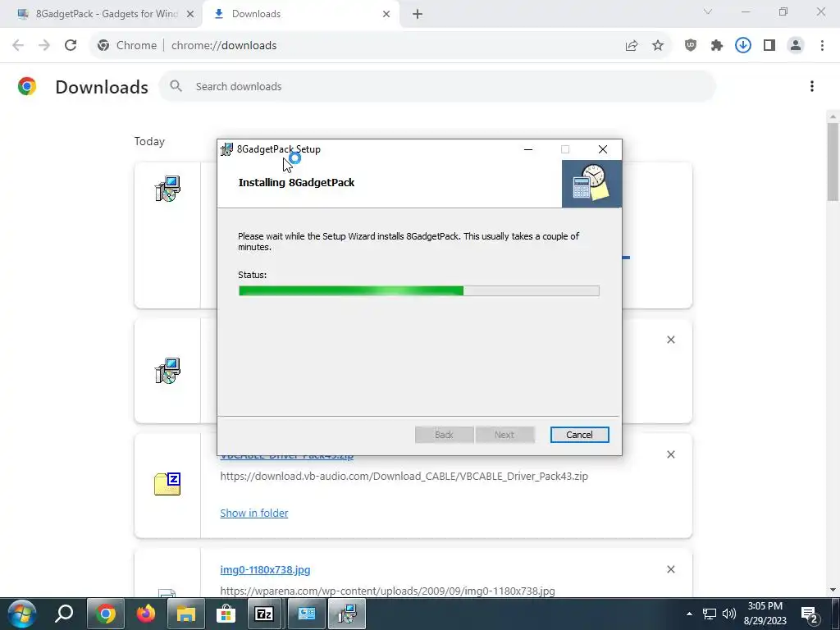Open the volume tray icon
The width and height of the screenshot is (840, 630).
[x=728, y=614]
